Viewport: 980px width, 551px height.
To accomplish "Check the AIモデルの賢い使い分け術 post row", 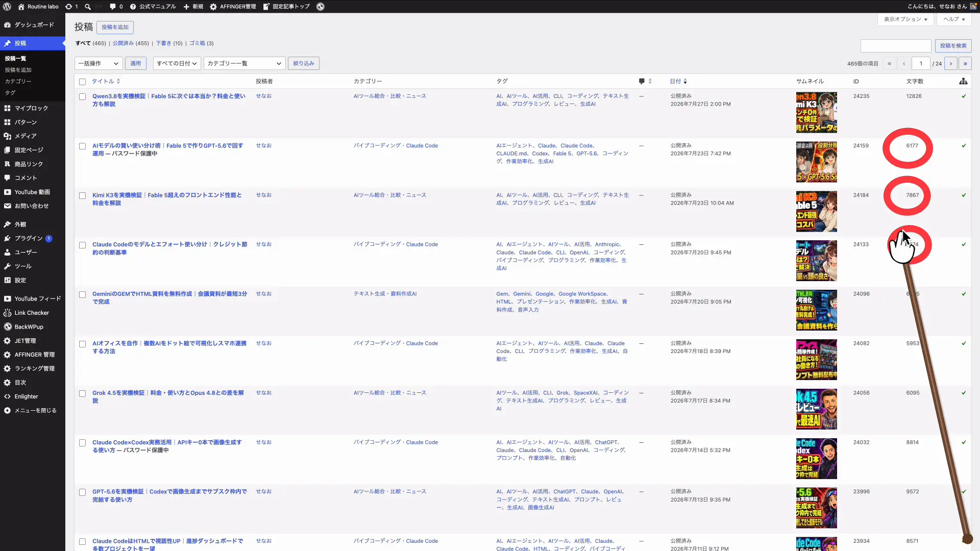I will [82, 146].
